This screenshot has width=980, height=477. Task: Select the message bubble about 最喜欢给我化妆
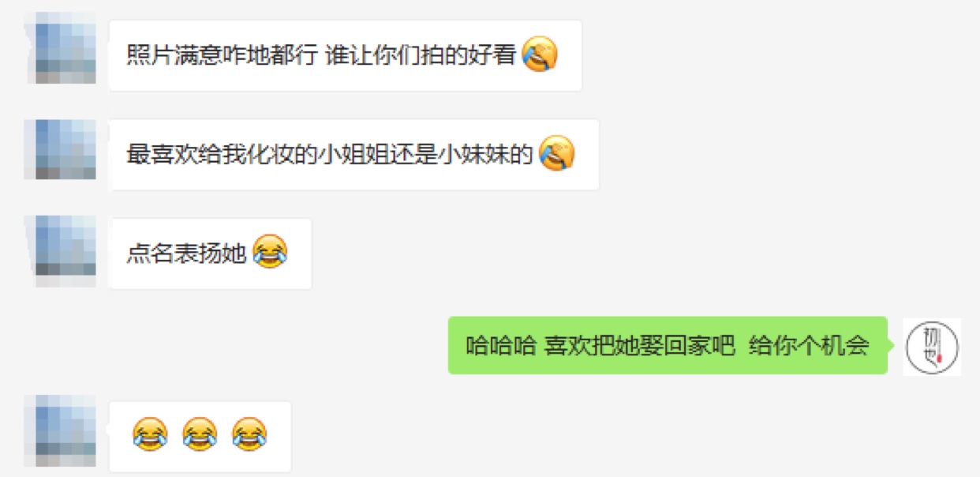(353, 155)
